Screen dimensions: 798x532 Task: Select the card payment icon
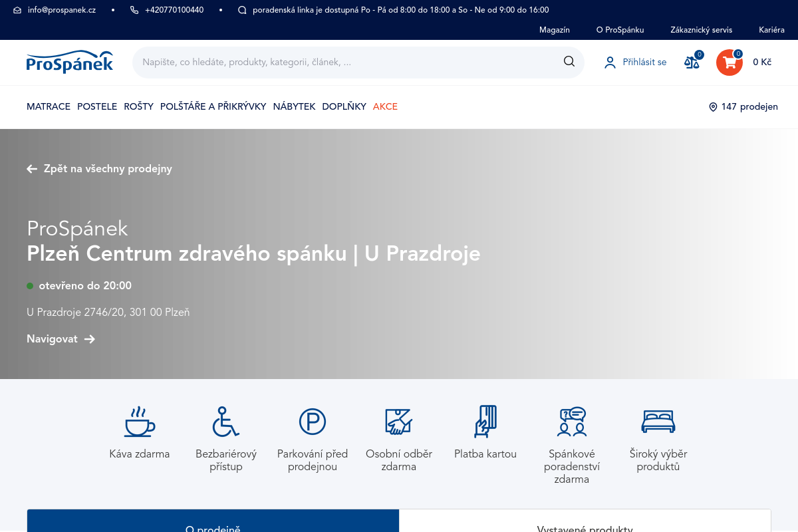click(485, 421)
